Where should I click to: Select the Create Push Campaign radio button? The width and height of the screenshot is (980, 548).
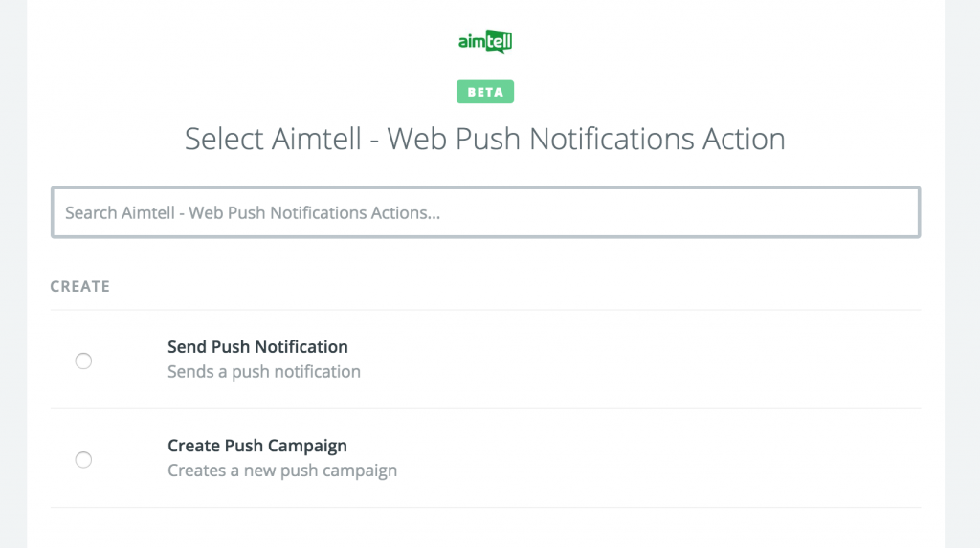point(83,459)
